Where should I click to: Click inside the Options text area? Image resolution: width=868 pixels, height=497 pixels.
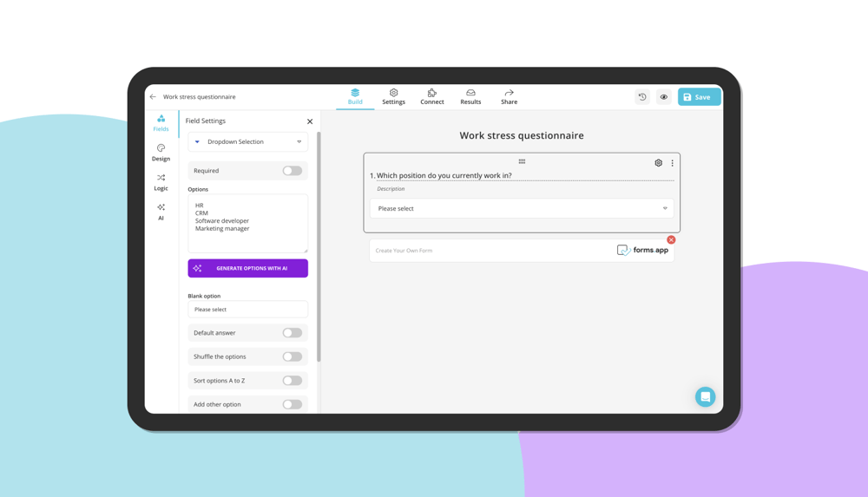pos(247,223)
